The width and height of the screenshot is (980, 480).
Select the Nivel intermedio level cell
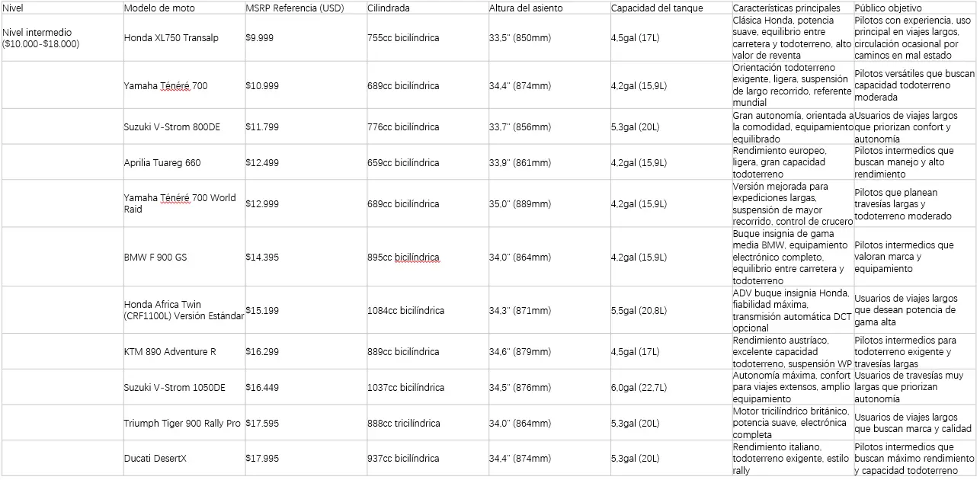click(62, 37)
